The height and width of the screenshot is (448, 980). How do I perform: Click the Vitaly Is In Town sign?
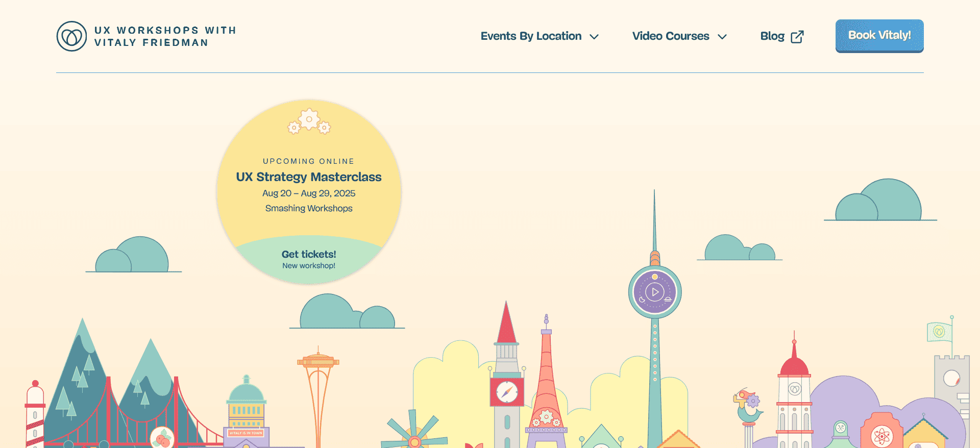click(246, 433)
